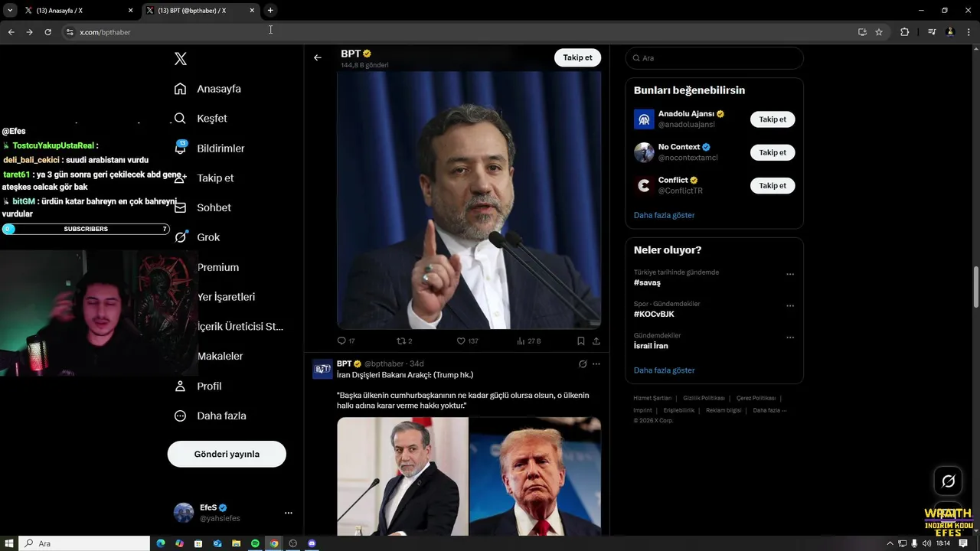Click the install app icon in address bar
The width and height of the screenshot is (980, 551).
point(862,32)
